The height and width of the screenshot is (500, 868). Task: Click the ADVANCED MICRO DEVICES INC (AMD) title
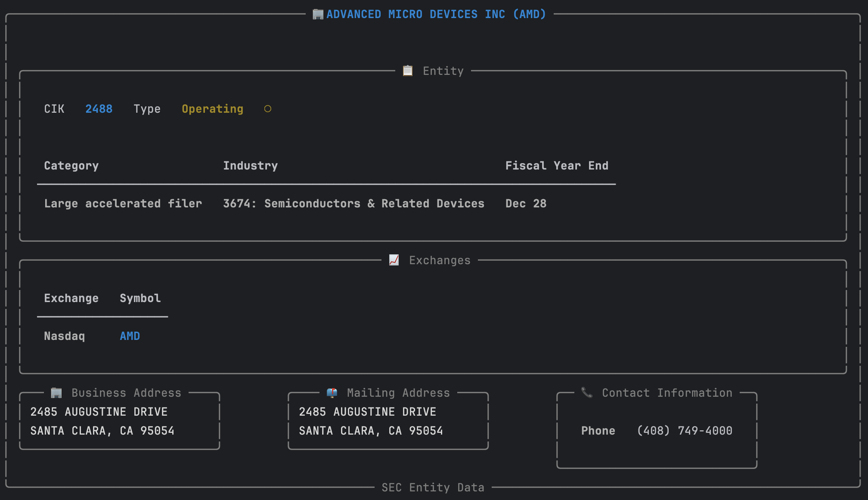tap(436, 14)
